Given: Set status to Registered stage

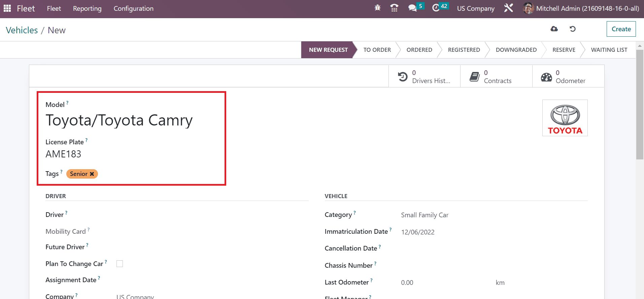Looking at the screenshot, I should pyautogui.click(x=464, y=50).
